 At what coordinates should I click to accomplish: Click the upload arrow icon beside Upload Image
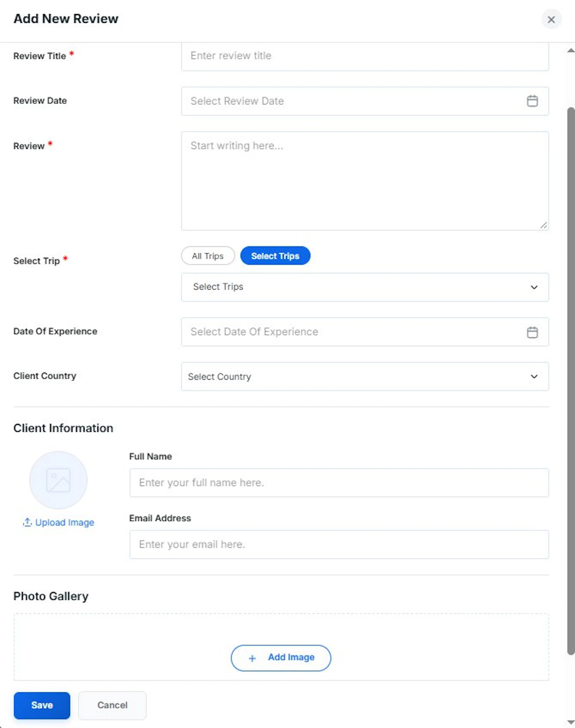[x=27, y=522]
